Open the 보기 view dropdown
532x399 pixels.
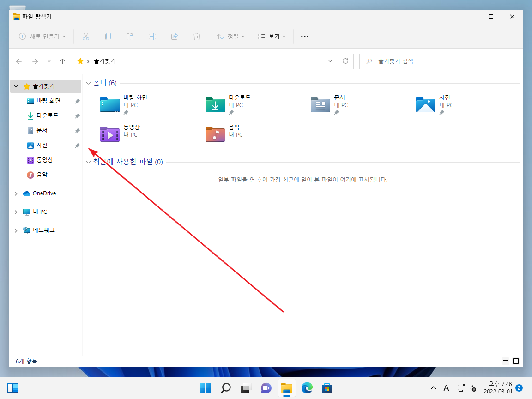pyautogui.click(x=272, y=36)
